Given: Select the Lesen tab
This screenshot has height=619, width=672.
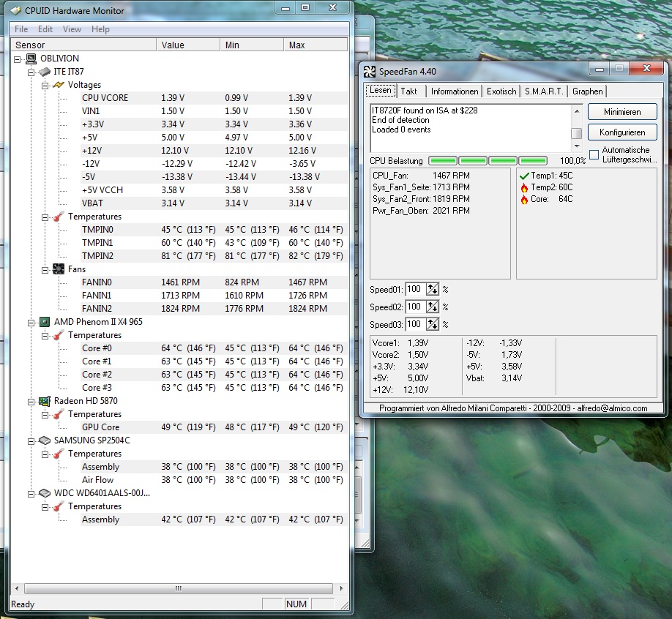Looking at the screenshot, I should pos(381,91).
